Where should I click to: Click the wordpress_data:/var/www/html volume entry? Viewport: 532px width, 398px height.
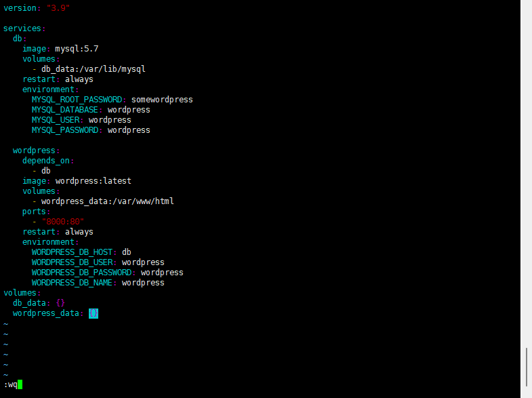coord(108,201)
